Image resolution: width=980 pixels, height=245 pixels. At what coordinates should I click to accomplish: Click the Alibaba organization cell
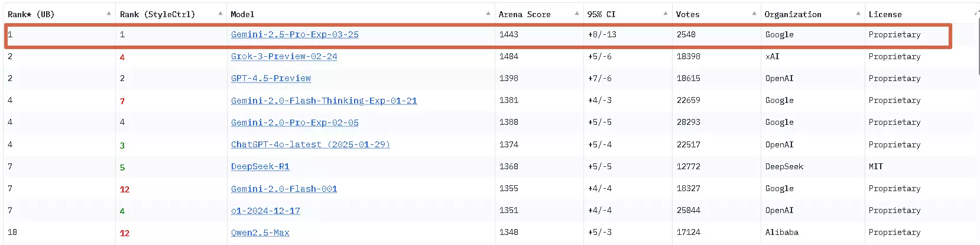(781, 233)
